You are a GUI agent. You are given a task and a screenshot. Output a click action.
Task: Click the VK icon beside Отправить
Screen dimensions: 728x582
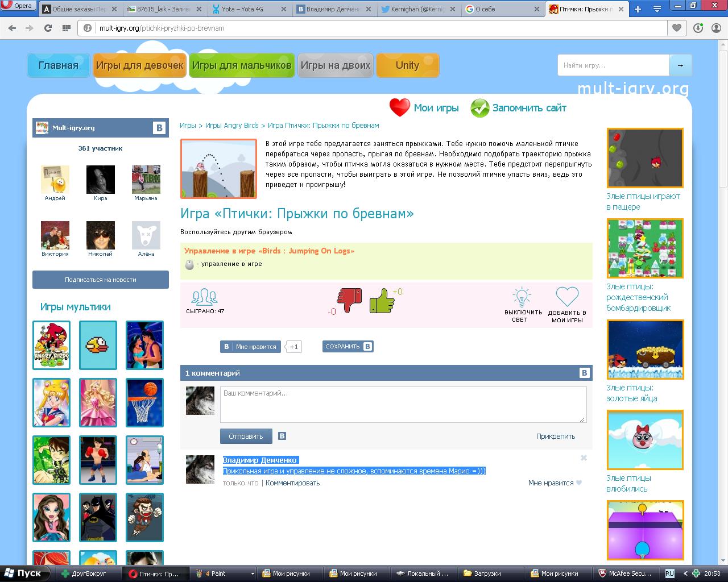point(282,436)
